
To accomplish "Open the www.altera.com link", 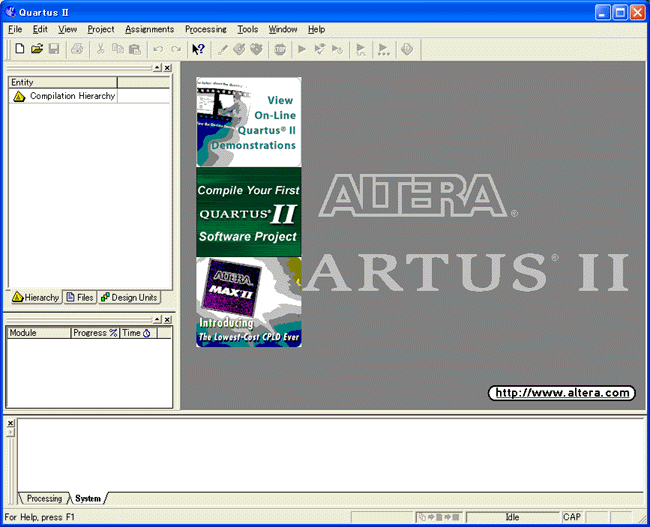I will tap(561, 393).
